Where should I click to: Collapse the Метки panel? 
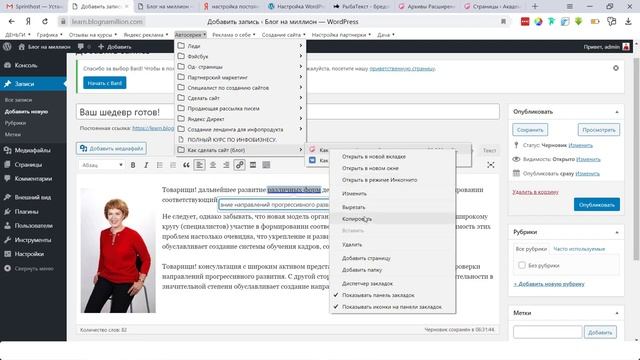tap(617, 313)
